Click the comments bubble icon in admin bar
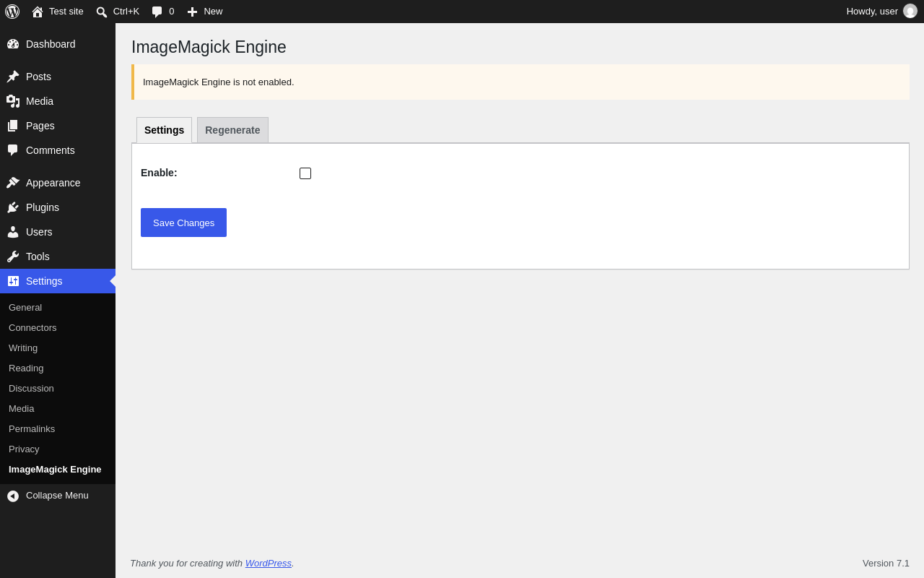The image size is (924, 578). click(x=157, y=12)
